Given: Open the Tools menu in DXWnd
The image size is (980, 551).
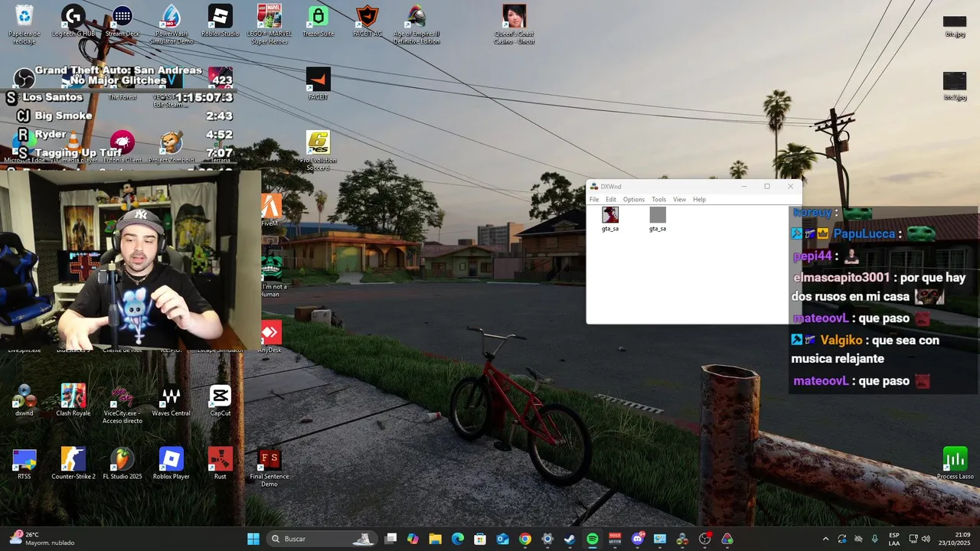Looking at the screenshot, I should [x=658, y=199].
